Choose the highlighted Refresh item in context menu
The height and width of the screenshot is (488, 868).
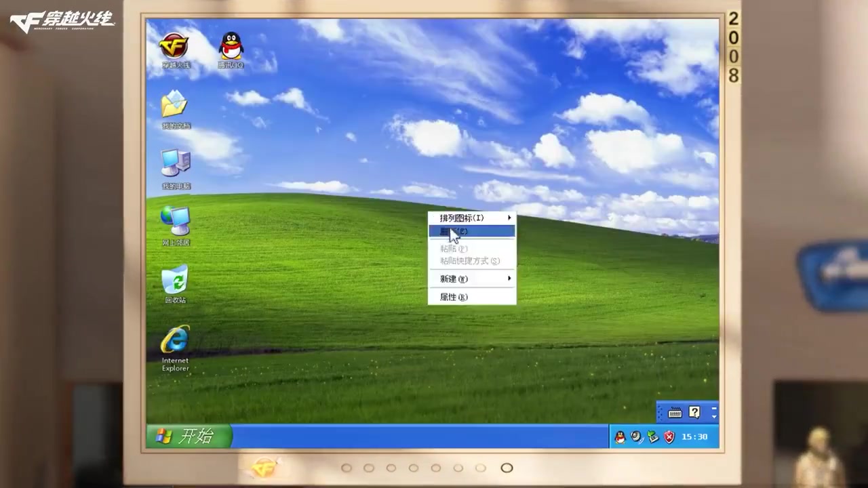point(472,231)
